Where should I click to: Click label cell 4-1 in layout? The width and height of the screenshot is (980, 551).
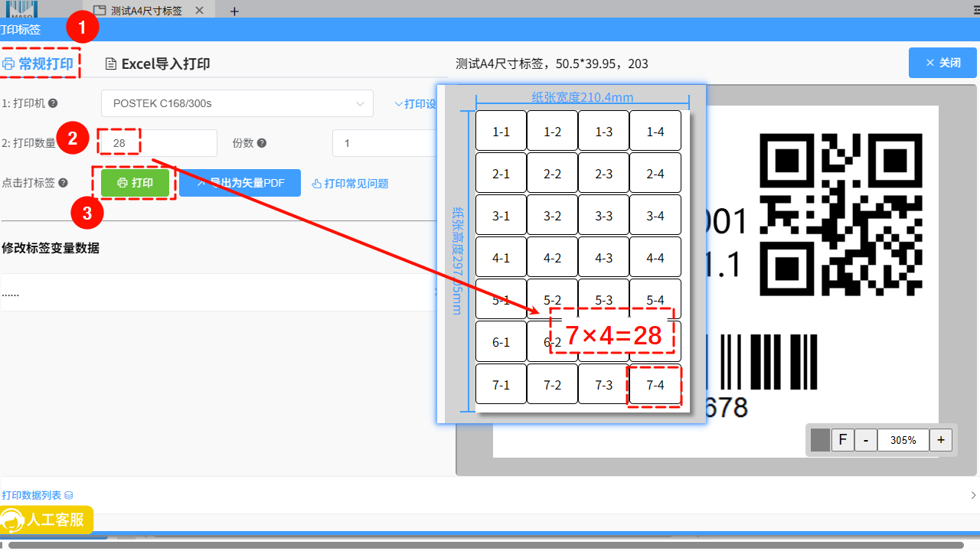coord(501,258)
